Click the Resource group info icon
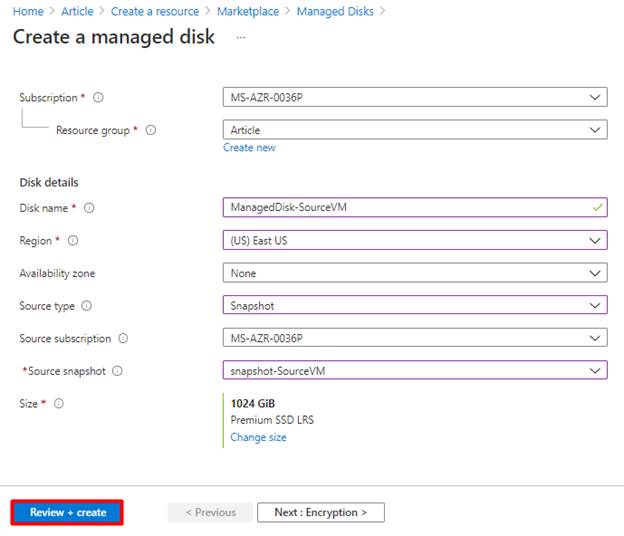Screen dimensions: 624x536 [151, 130]
